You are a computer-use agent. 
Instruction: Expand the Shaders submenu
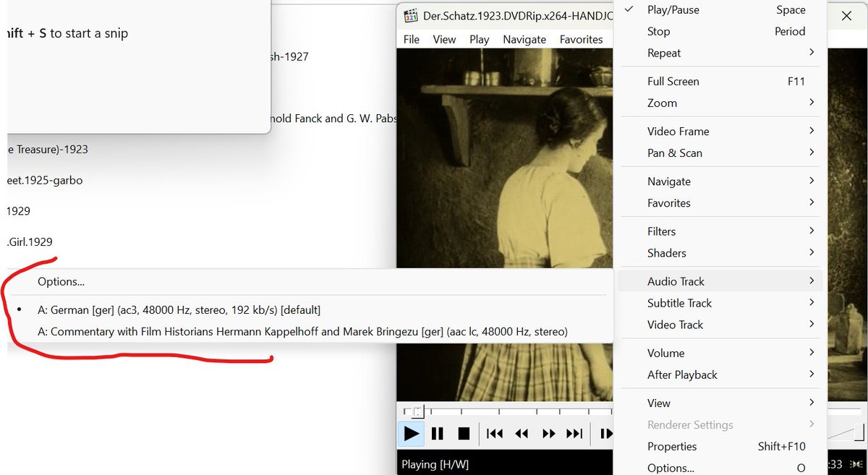tap(720, 253)
